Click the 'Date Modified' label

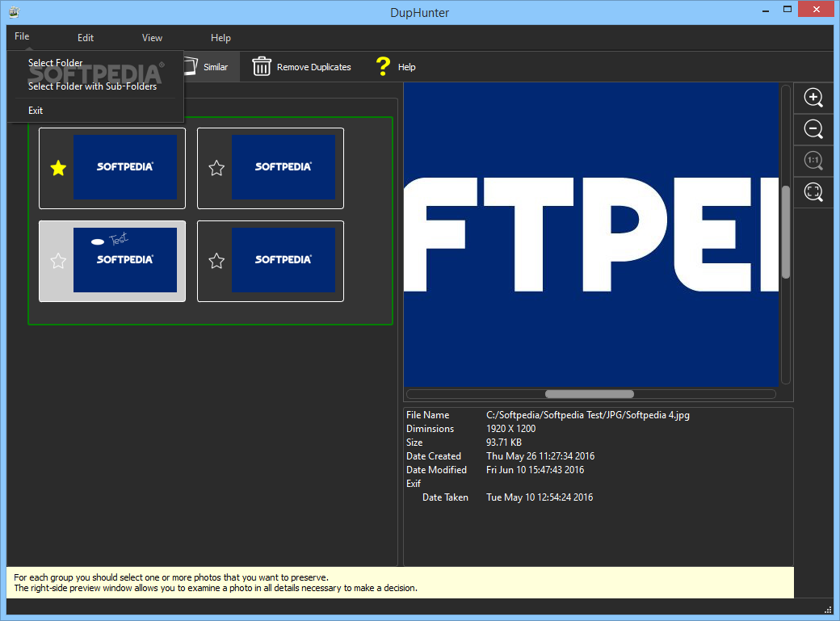pos(436,470)
